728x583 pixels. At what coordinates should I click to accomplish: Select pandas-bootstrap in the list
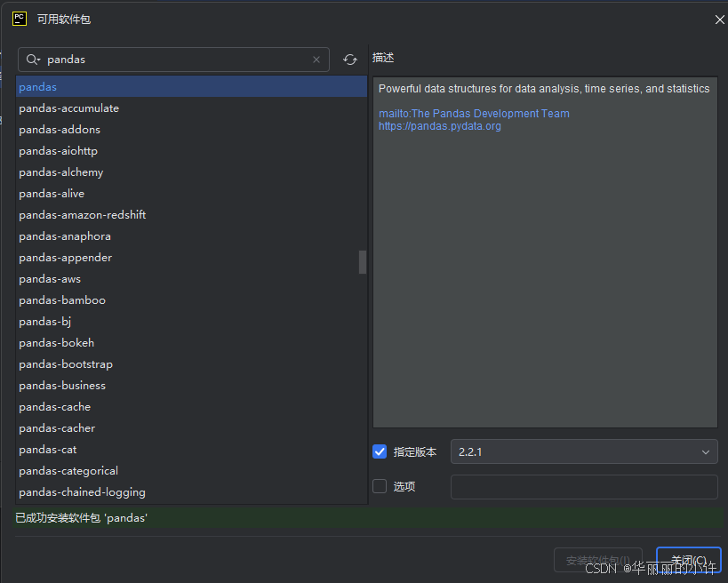191,364
